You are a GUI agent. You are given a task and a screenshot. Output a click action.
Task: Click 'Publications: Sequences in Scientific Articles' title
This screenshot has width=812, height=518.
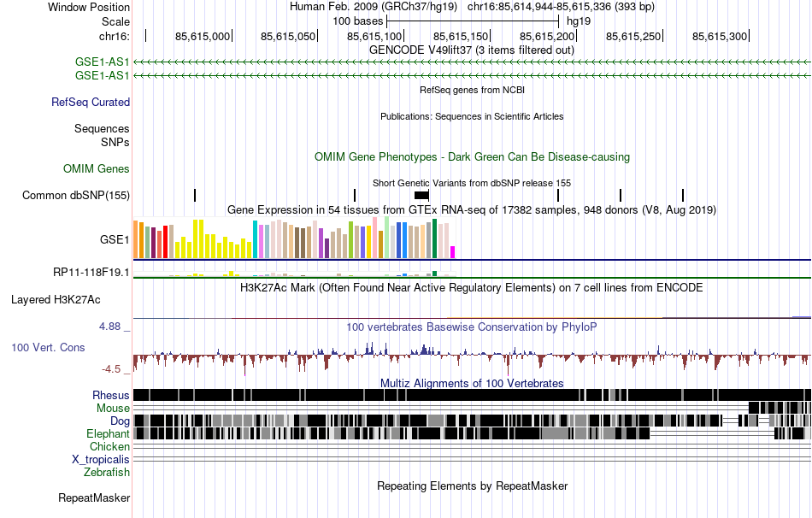472,116
